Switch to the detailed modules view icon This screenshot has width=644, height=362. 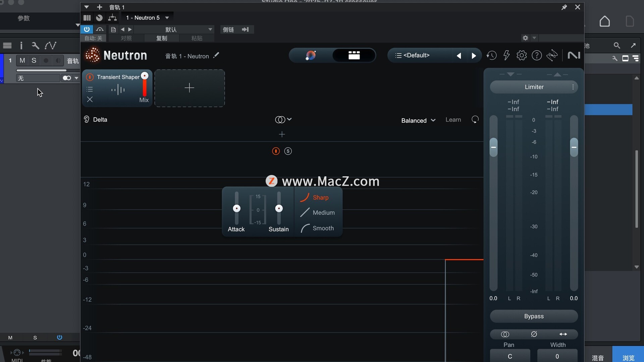pos(354,55)
